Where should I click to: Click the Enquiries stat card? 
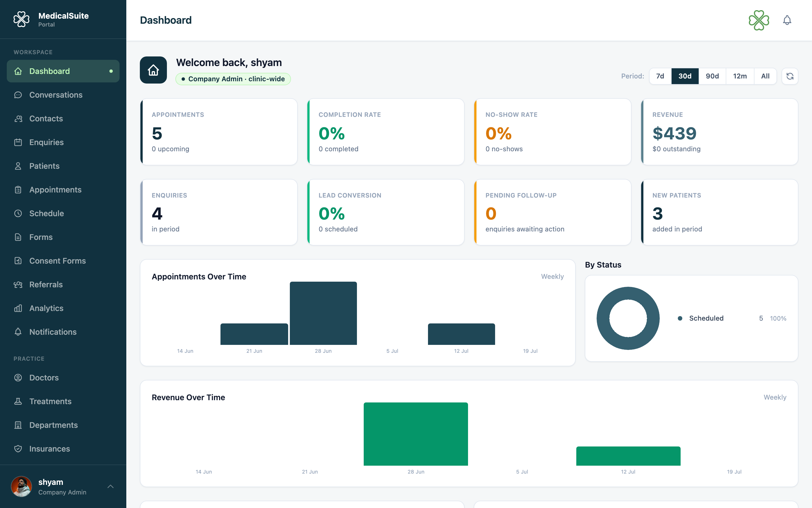coord(219,212)
